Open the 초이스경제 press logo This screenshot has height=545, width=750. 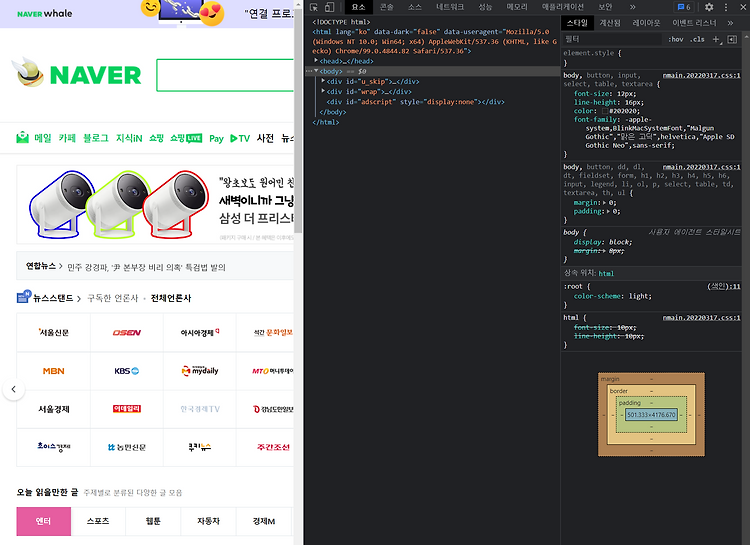(54, 447)
